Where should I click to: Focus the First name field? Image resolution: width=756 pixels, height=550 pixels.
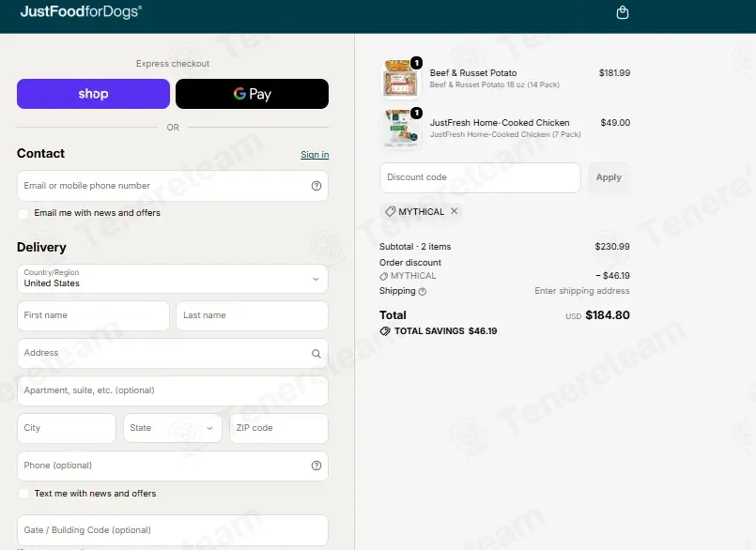tap(93, 315)
